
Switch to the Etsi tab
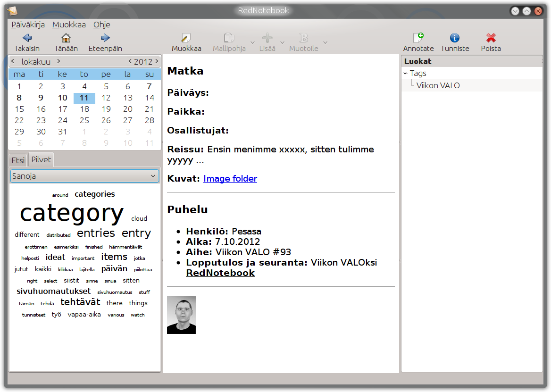(18, 160)
